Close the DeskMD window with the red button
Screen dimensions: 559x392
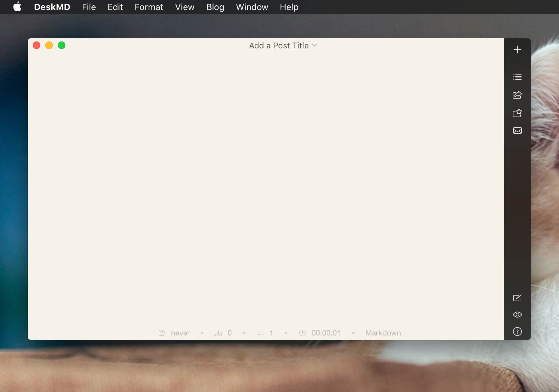36,45
